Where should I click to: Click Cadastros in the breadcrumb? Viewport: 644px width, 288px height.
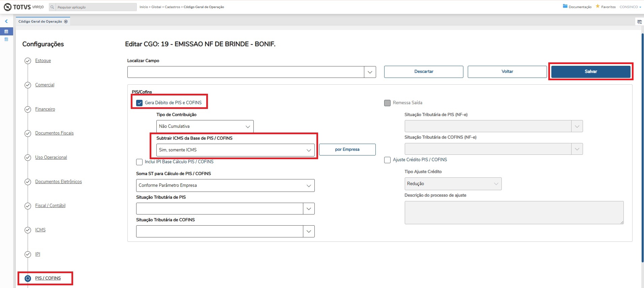point(172,7)
